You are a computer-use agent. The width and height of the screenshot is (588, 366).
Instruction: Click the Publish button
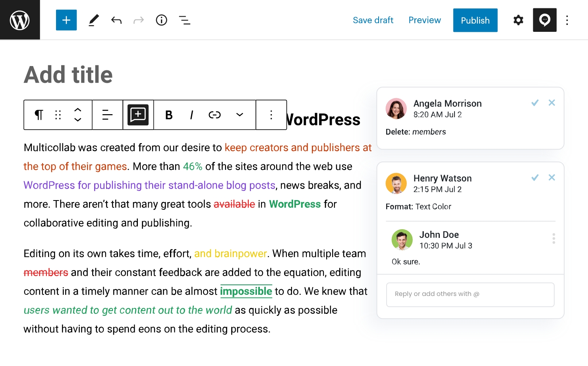coord(475,20)
